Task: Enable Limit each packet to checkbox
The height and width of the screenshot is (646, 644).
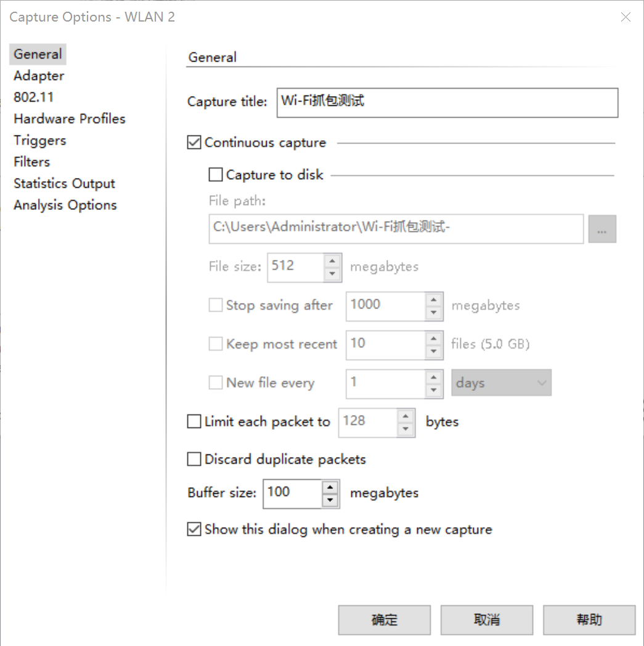Action: [x=194, y=421]
